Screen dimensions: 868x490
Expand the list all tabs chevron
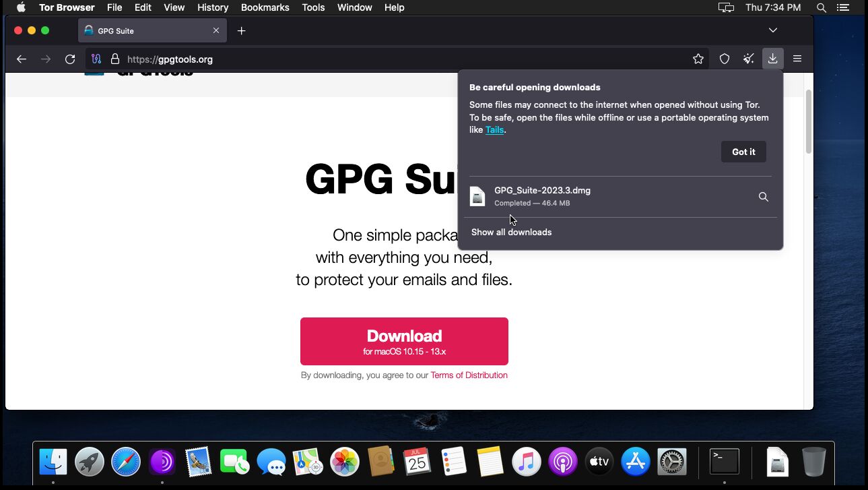[x=773, y=30]
